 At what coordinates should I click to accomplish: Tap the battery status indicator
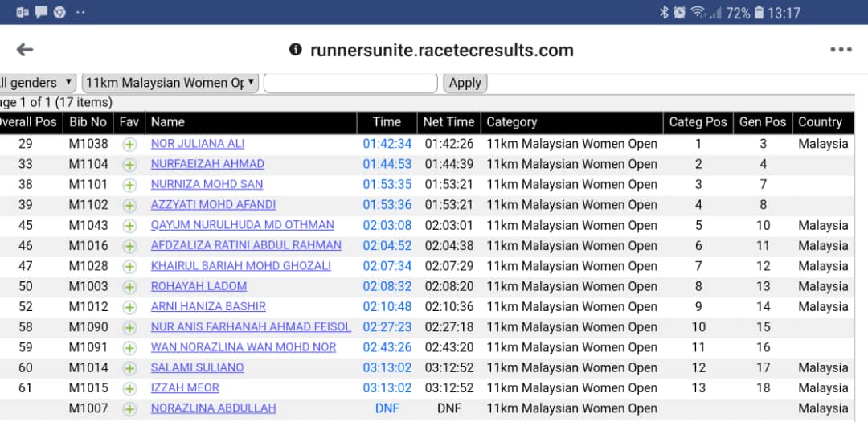point(758,13)
